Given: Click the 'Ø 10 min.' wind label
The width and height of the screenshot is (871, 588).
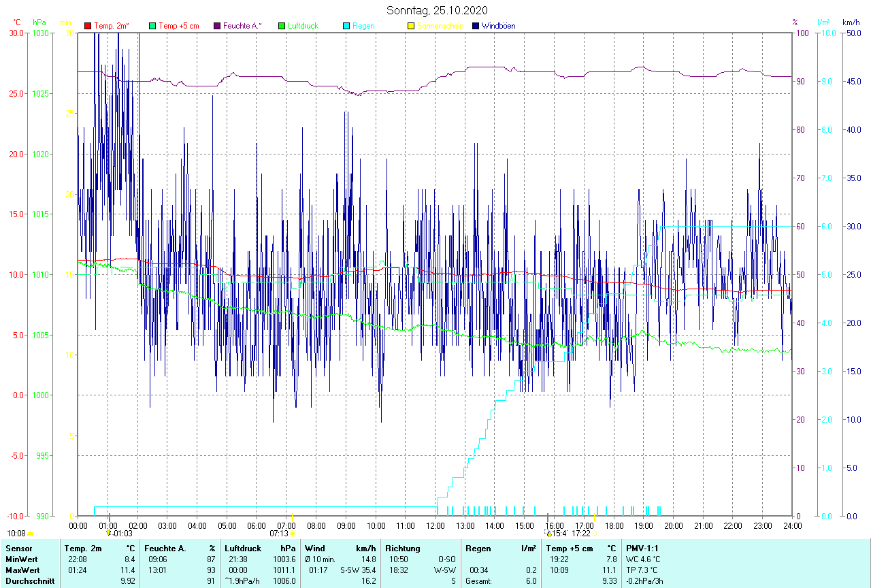Looking at the screenshot, I should tap(321, 559).
